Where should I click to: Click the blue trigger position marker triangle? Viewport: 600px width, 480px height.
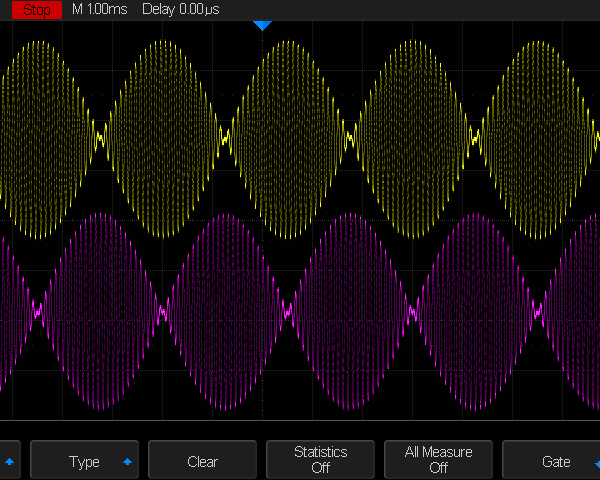pyautogui.click(x=262, y=25)
